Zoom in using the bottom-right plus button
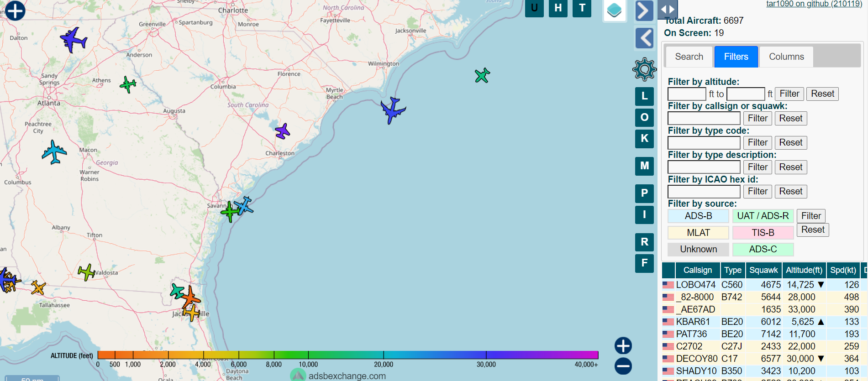The image size is (868, 381). pyautogui.click(x=623, y=345)
